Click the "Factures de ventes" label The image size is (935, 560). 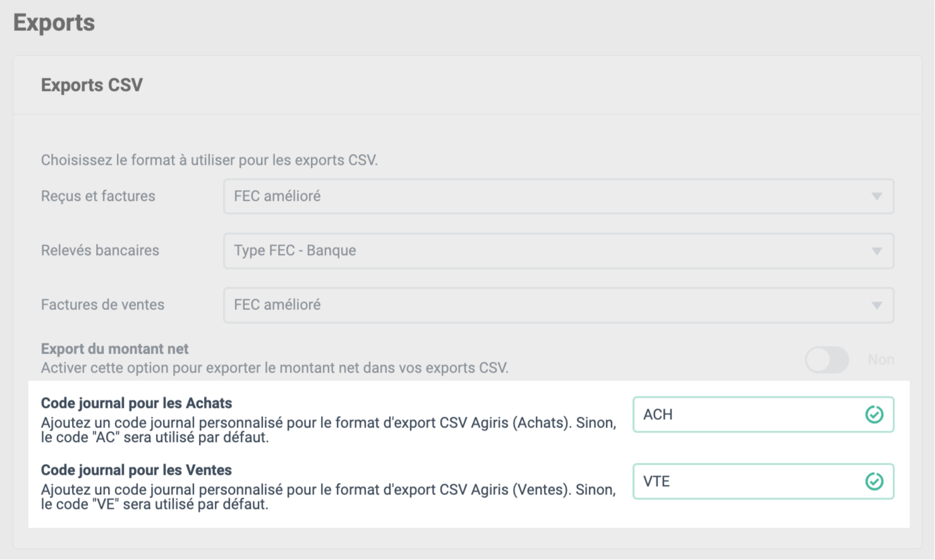coord(102,305)
